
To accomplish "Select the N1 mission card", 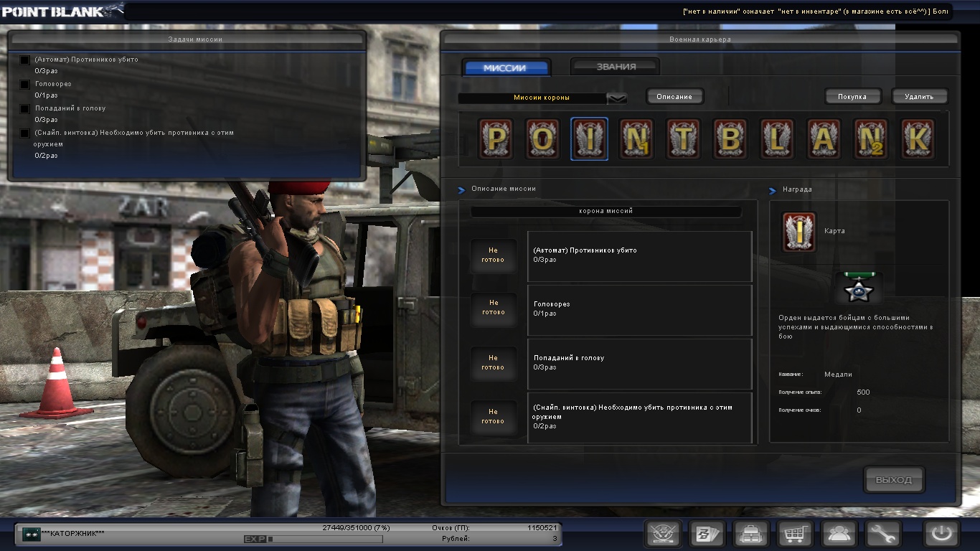I will tap(636, 138).
